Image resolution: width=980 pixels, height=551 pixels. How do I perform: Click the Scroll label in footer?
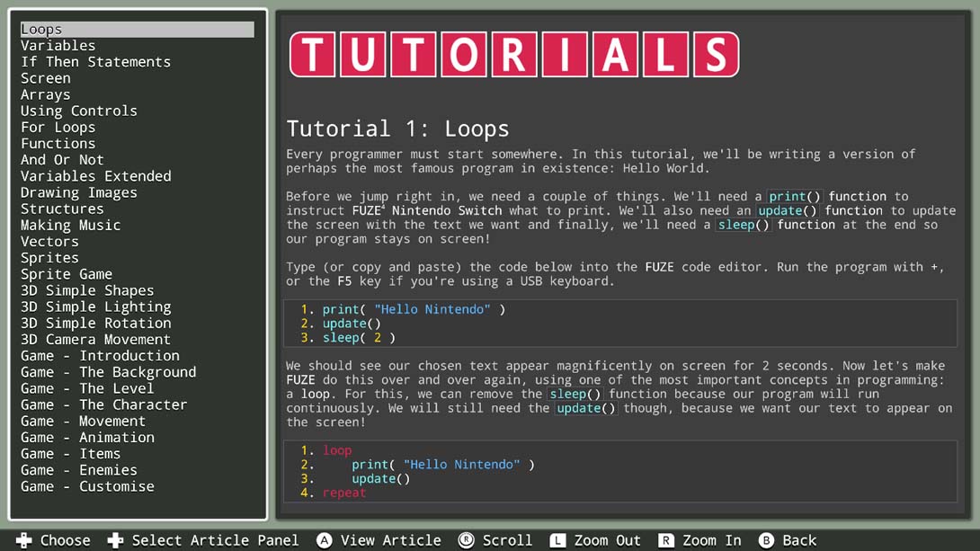point(507,540)
